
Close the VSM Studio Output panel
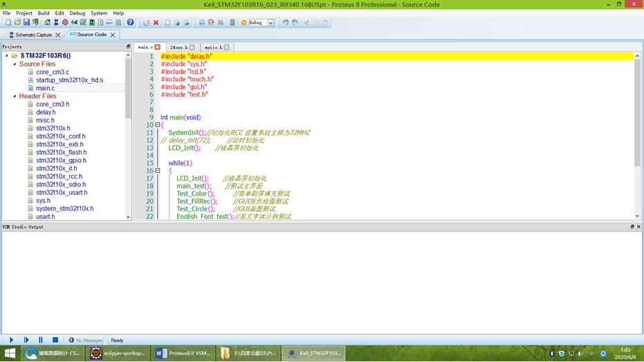click(x=638, y=227)
